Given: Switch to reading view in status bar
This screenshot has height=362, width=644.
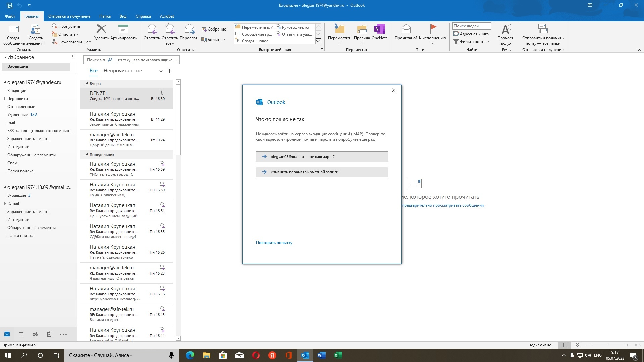Looking at the screenshot, I should pos(578,345).
